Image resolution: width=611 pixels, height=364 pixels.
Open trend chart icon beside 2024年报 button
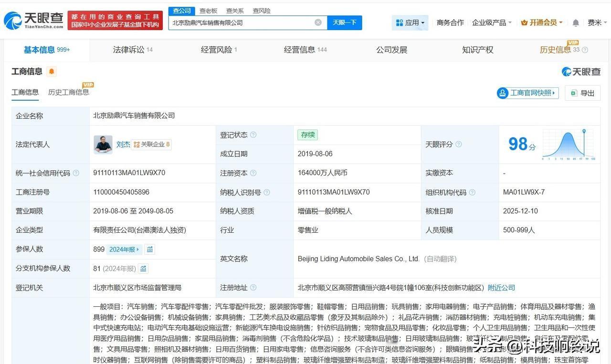pyautogui.click(x=150, y=250)
